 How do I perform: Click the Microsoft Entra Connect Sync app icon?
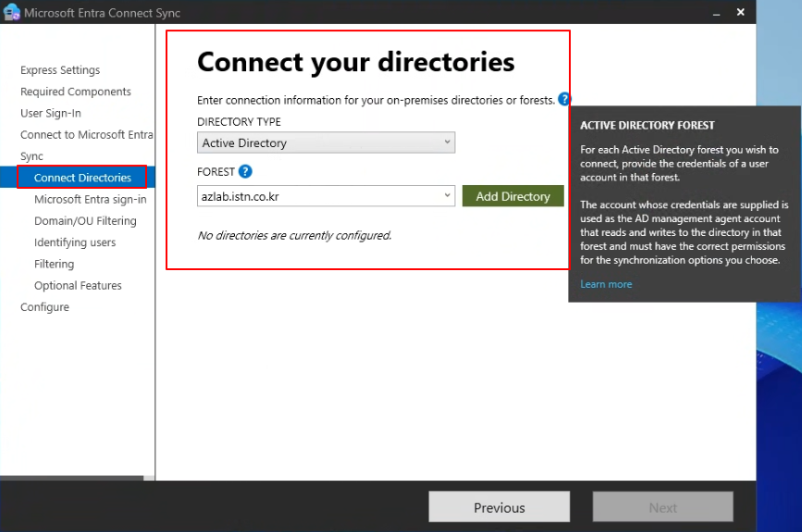point(11,12)
